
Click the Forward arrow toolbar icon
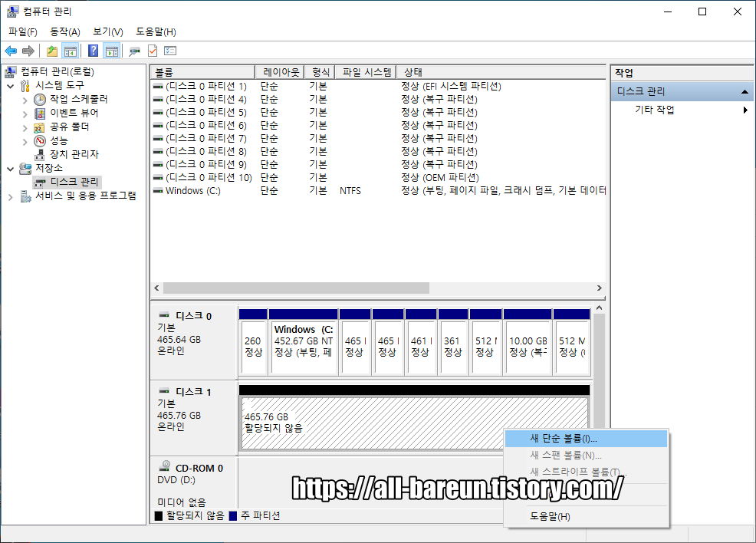[28, 51]
